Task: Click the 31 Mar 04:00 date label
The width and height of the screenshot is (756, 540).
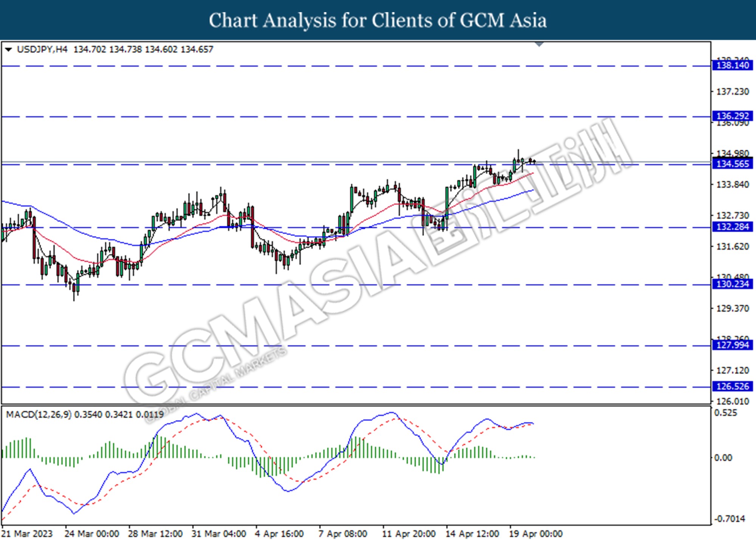Action: tap(219, 534)
